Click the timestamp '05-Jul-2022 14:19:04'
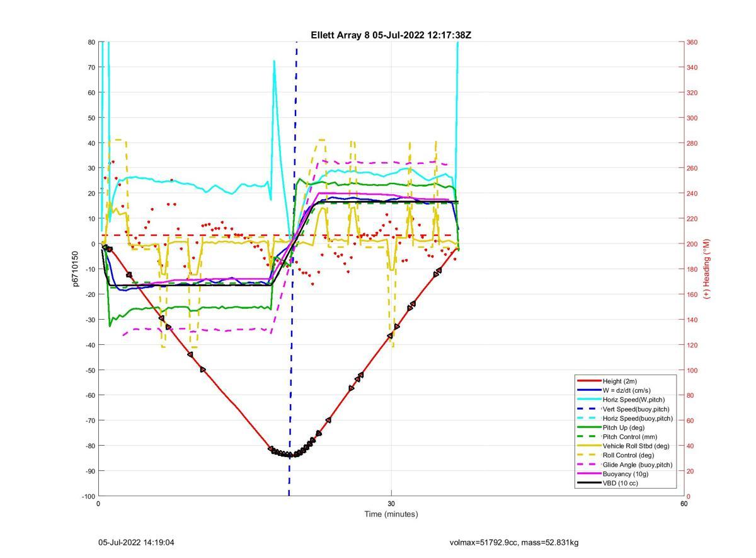Image resolution: width=756 pixels, height=558 pixels. (136, 542)
